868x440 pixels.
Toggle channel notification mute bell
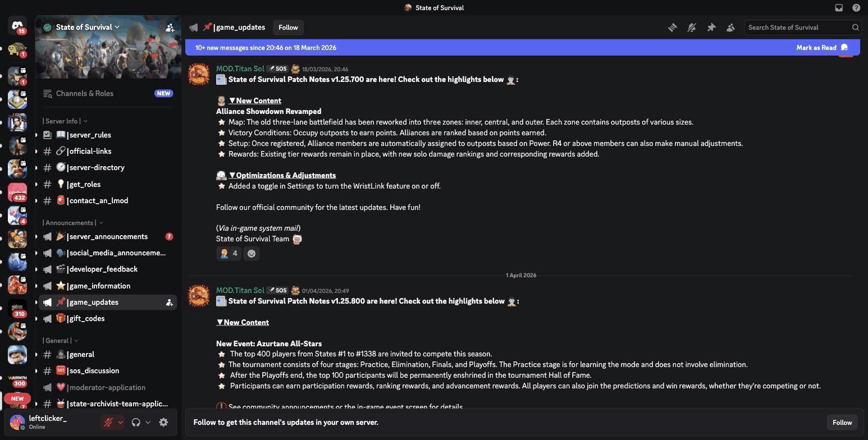(x=692, y=27)
